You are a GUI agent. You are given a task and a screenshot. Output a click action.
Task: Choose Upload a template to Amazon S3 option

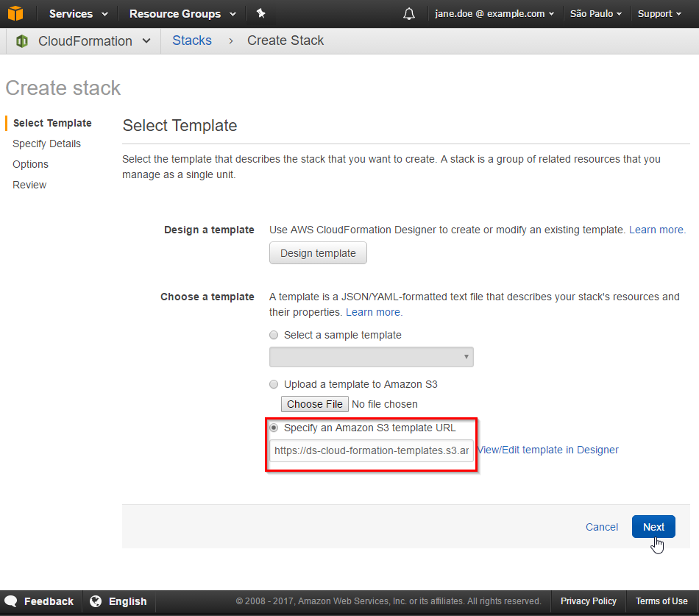pos(274,384)
